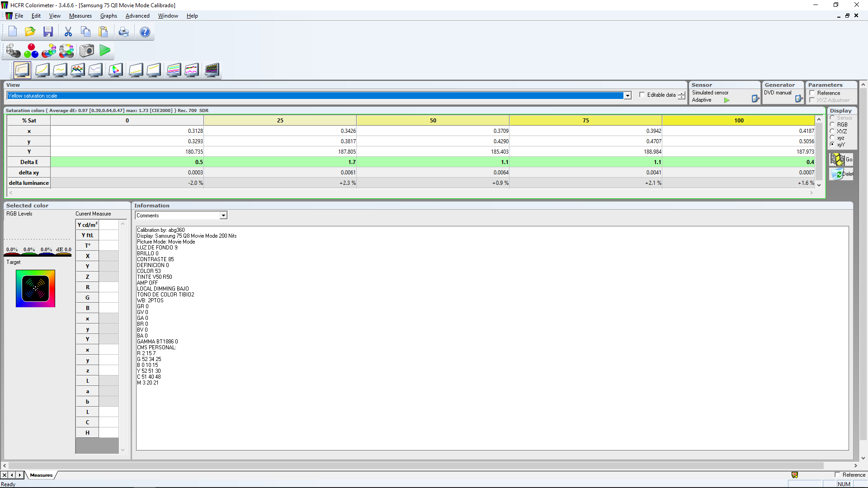This screenshot has height=488, width=868.
Task: Click the target color swatch
Action: pyautogui.click(x=35, y=289)
